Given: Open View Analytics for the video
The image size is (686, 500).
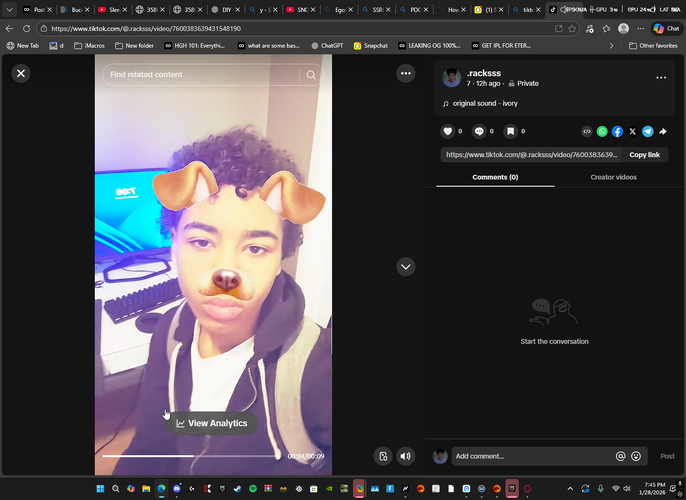Looking at the screenshot, I should (x=211, y=423).
